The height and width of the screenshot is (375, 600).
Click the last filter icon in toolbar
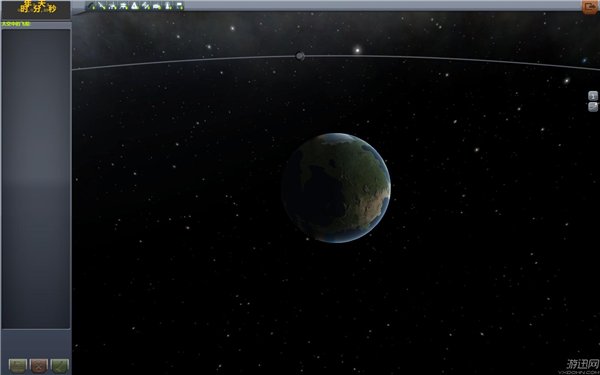click(x=179, y=6)
